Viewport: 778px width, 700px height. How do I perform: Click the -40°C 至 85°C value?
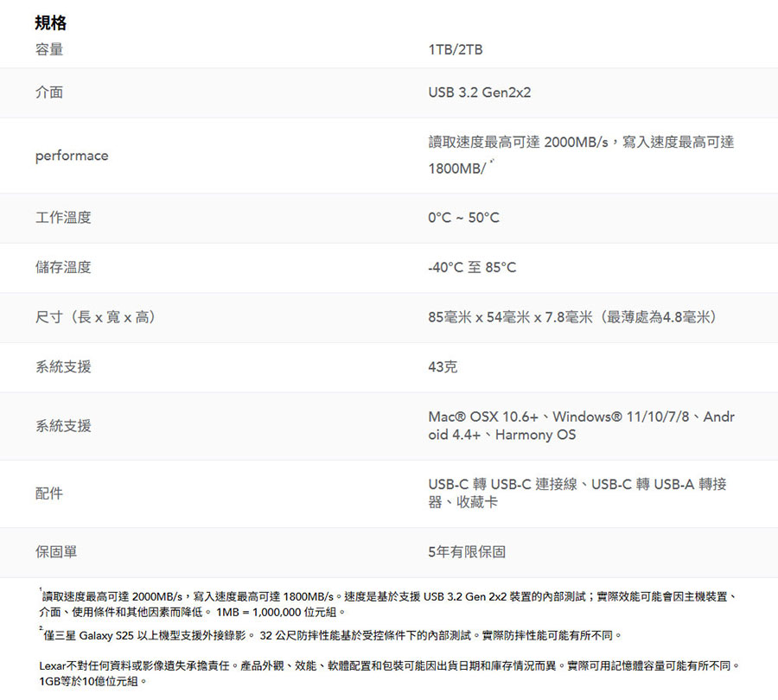472,267
